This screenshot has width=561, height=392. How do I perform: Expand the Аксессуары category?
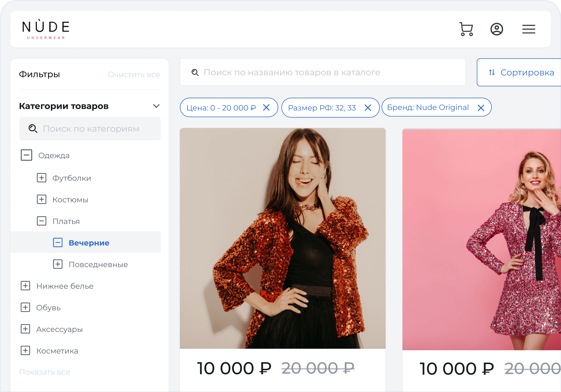pos(26,329)
